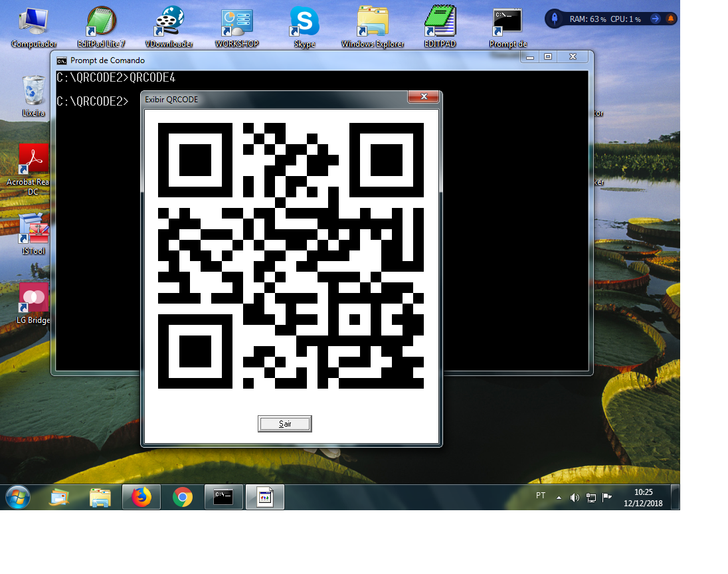Open the Lixeira recycle bin

click(x=33, y=96)
